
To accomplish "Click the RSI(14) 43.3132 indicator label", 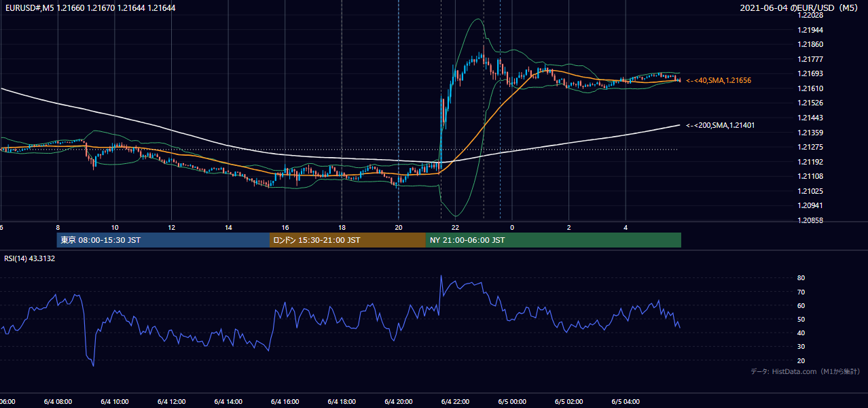I will click(30, 258).
